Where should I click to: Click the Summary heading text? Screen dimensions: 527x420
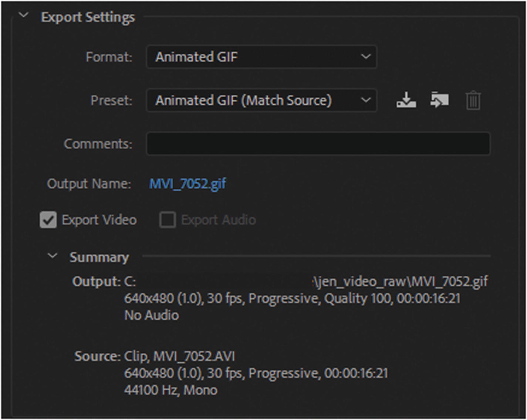99,257
